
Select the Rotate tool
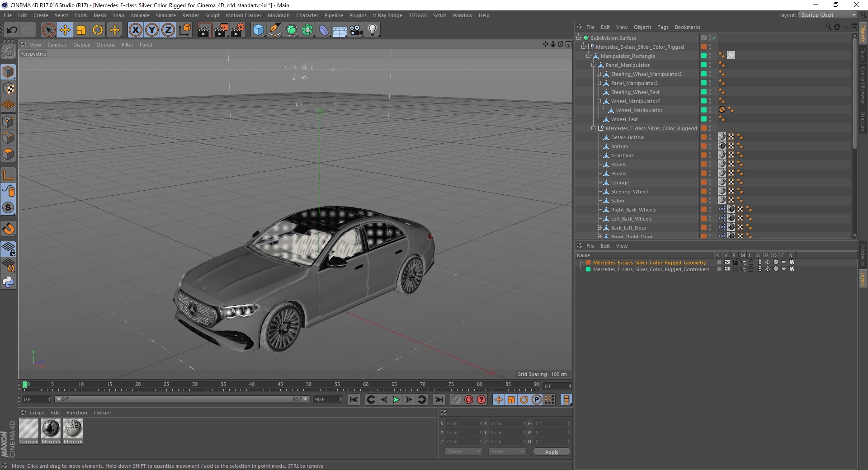click(98, 30)
